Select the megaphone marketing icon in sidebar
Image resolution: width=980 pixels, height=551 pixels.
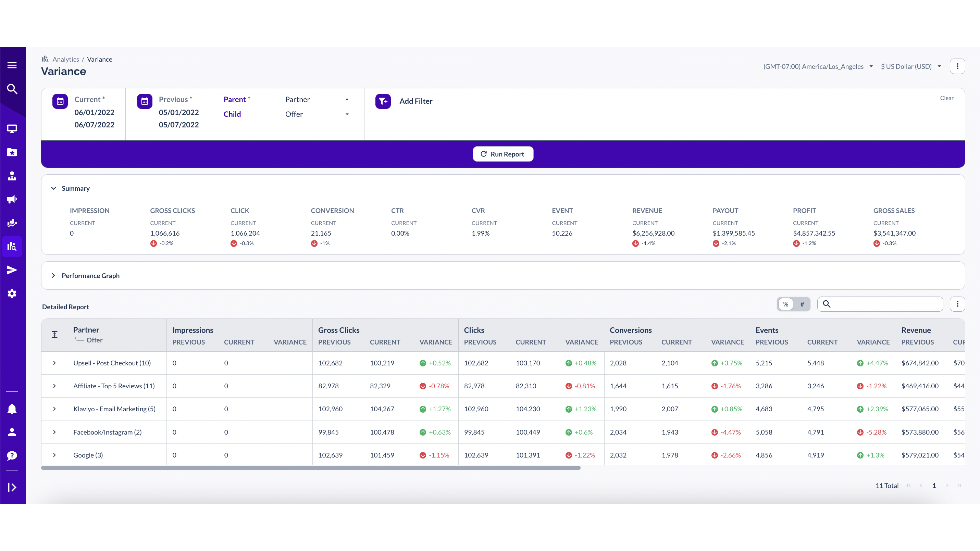pos(12,199)
